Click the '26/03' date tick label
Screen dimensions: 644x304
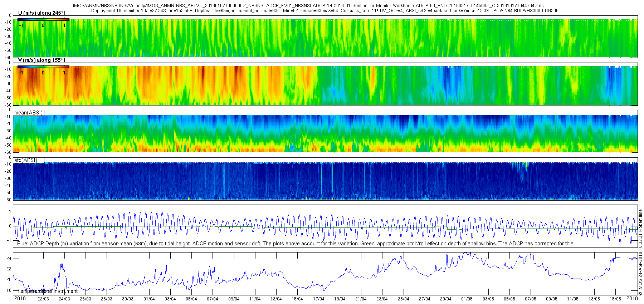pos(86,299)
